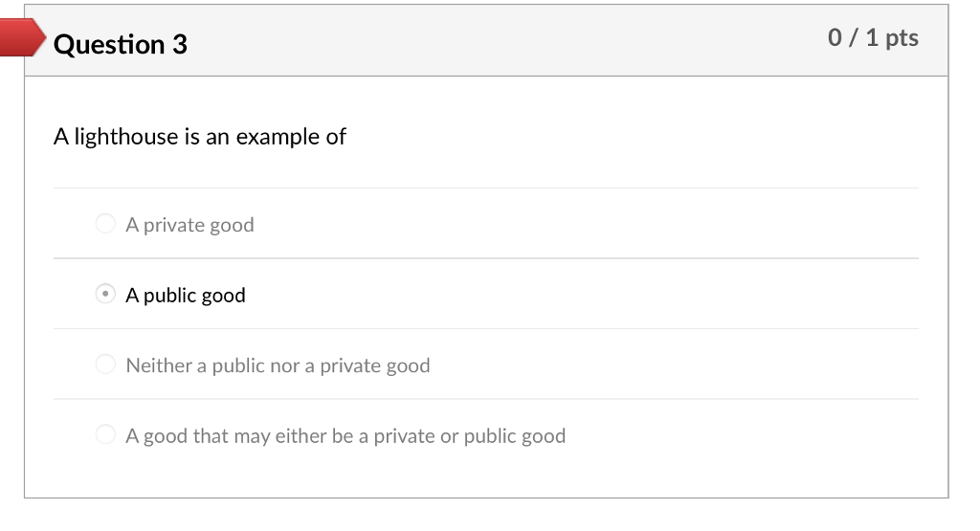Click the word "public" in the selected answer
980x531 pixels.
click(x=170, y=296)
